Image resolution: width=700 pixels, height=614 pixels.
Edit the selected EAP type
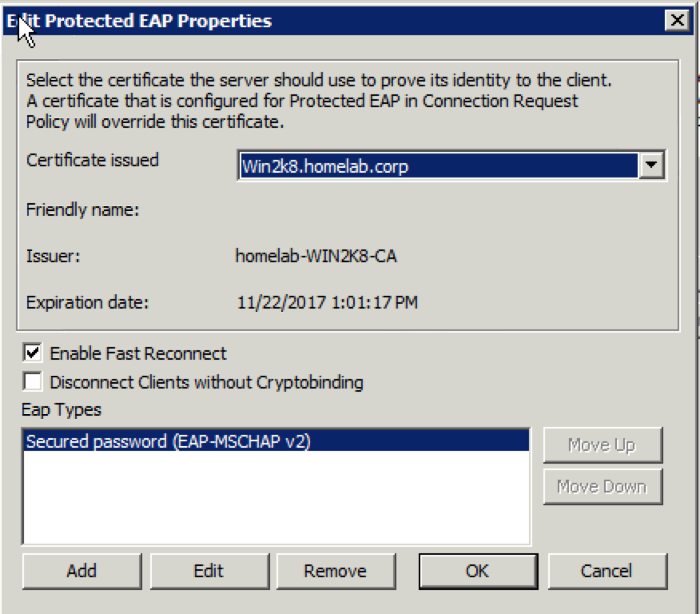[x=209, y=571]
